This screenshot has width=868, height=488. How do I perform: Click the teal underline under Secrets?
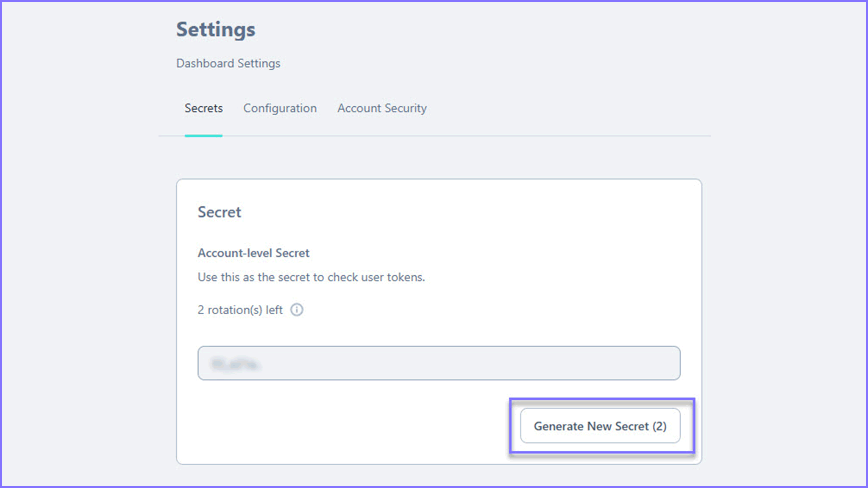(x=203, y=136)
